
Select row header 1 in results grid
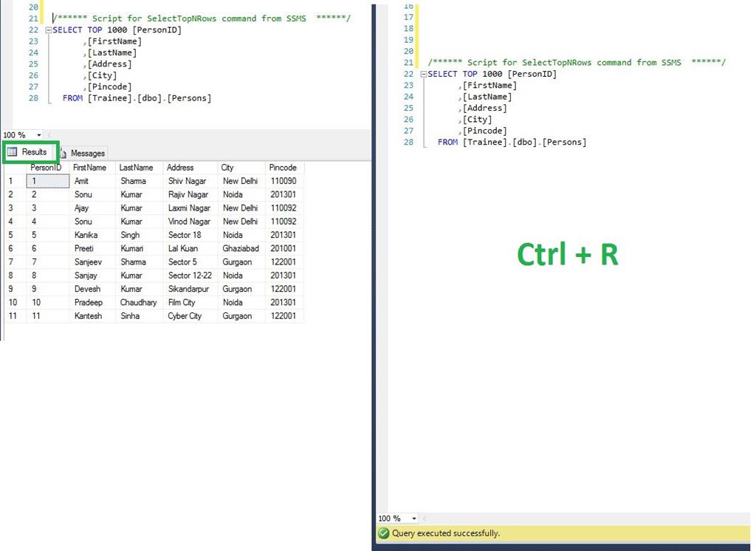click(15, 181)
